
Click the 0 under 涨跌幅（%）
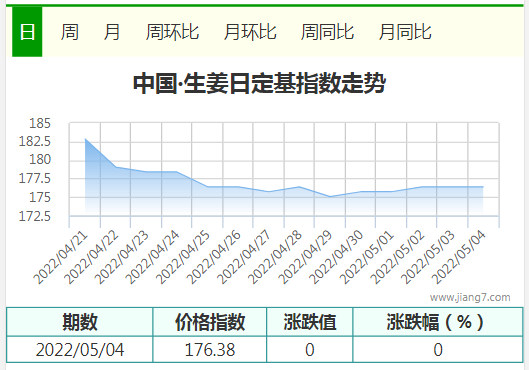click(x=438, y=349)
